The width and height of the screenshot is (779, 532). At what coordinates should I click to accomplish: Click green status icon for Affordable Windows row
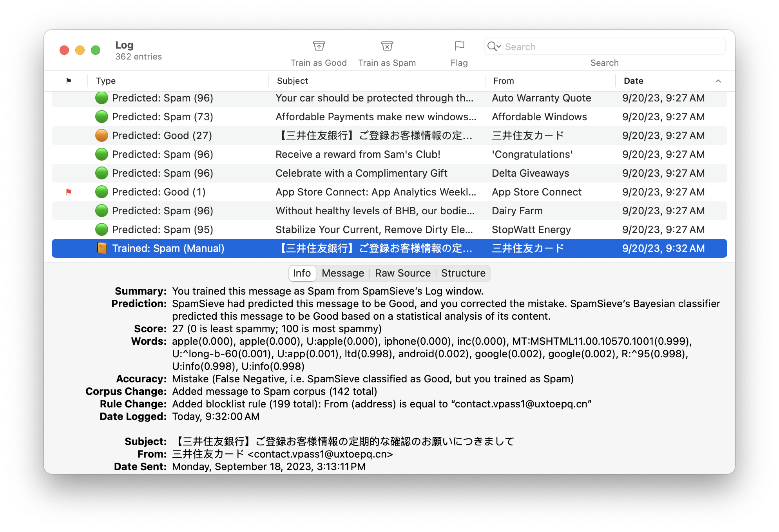click(x=101, y=117)
